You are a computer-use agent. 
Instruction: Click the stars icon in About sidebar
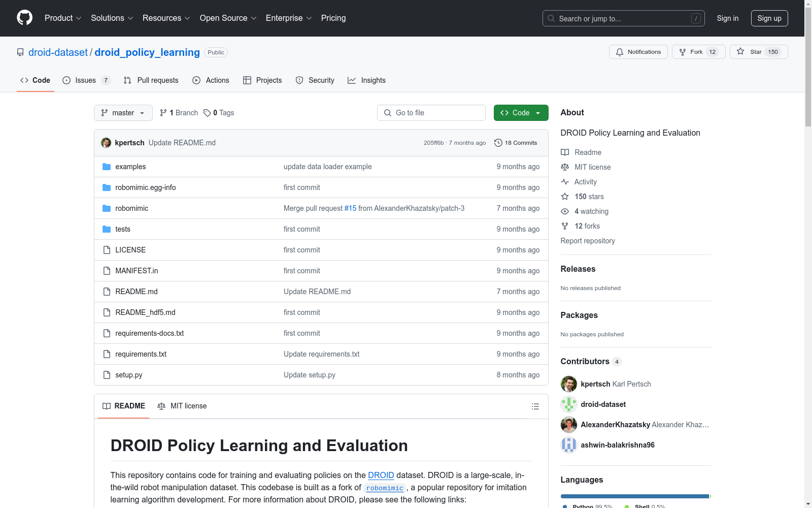click(565, 197)
